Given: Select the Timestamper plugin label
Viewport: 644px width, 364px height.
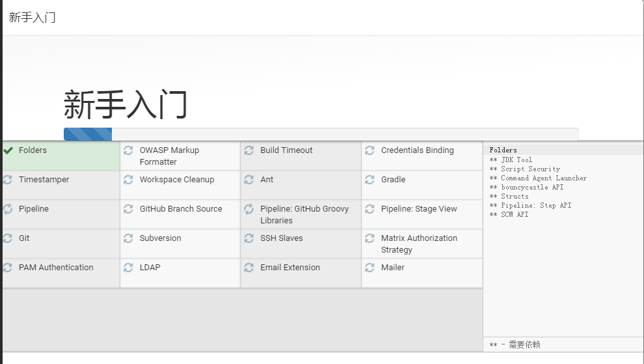Looking at the screenshot, I should tap(44, 179).
